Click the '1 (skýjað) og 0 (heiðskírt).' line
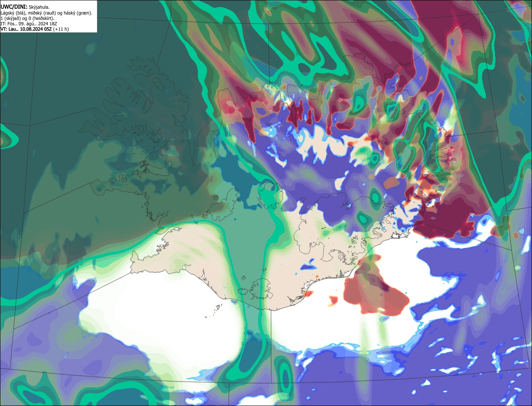The width and height of the screenshot is (532, 406). click(x=27, y=18)
